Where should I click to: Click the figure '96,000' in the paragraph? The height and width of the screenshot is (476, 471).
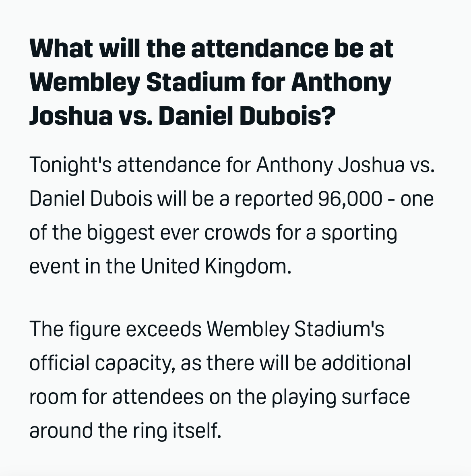point(350,199)
